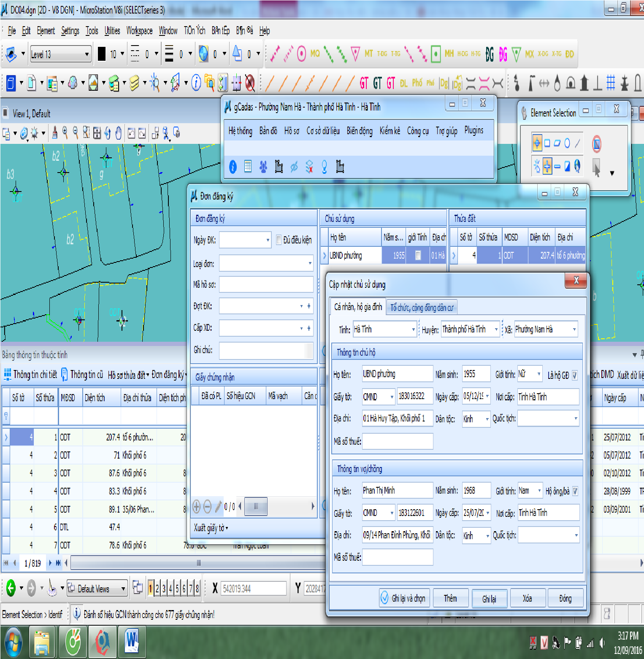
Task: Click the Ghi lại button
Action: [x=489, y=599]
